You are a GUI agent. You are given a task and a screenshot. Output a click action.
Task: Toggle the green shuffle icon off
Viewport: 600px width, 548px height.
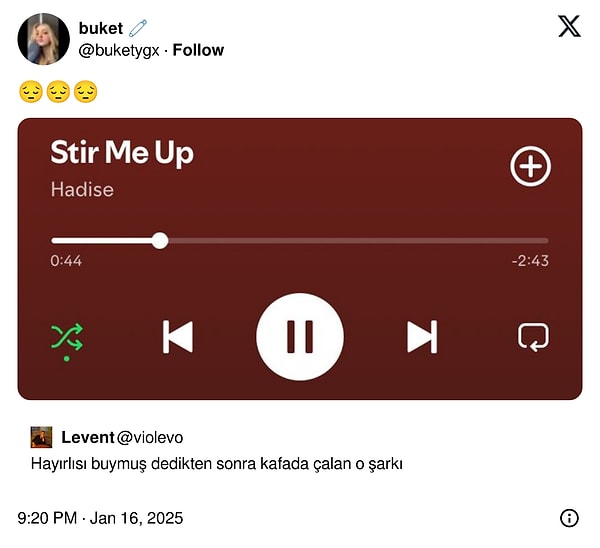[x=67, y=338]
